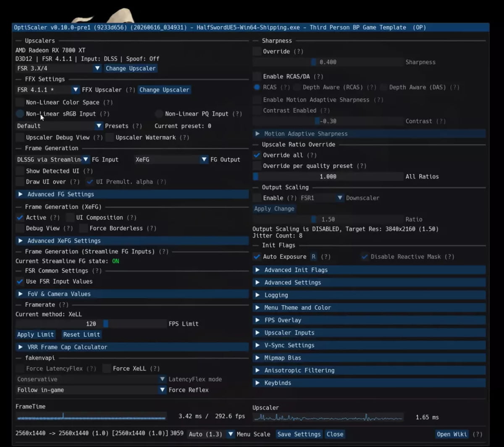The height and width of the screenshot is (447, 504).
Task: Adjust the Sharpness slider
Action: [328, 62]
